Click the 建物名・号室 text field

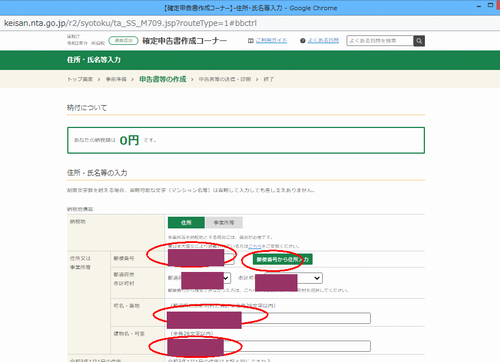[269, 346]
